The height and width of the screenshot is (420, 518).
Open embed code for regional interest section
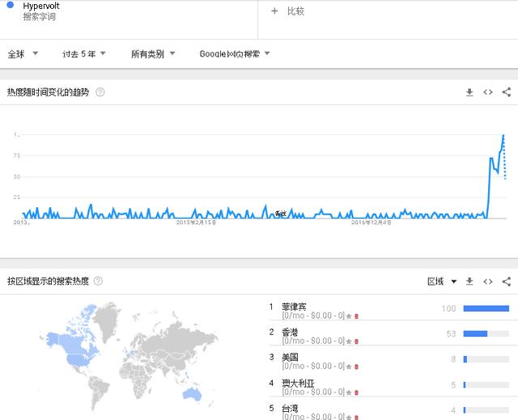point(488,282)
